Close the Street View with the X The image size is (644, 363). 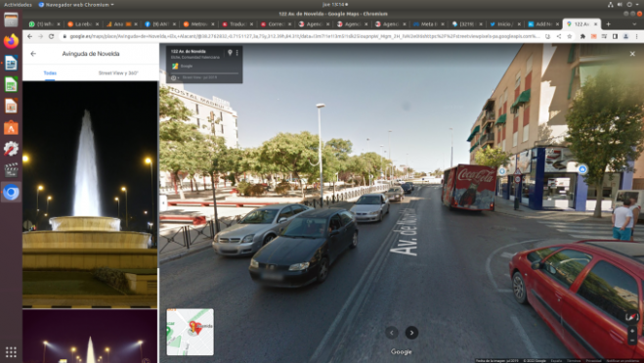point(632,54)
